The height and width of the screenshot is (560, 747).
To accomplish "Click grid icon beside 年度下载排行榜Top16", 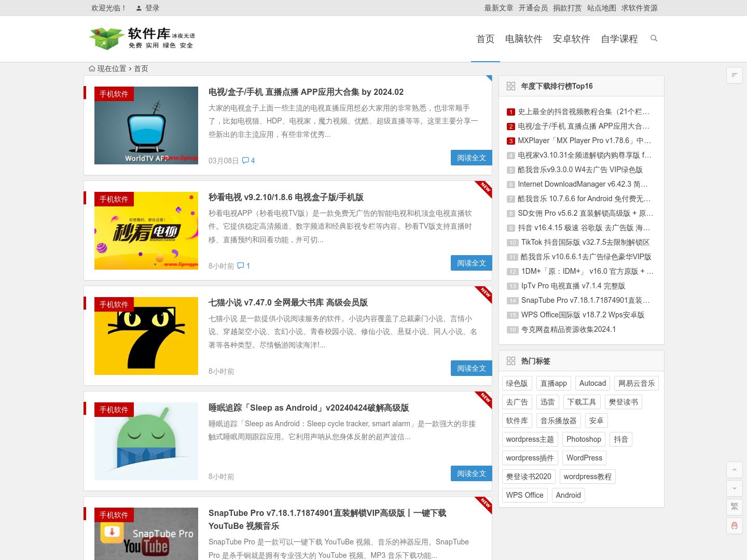I will [x=511, y=86].
